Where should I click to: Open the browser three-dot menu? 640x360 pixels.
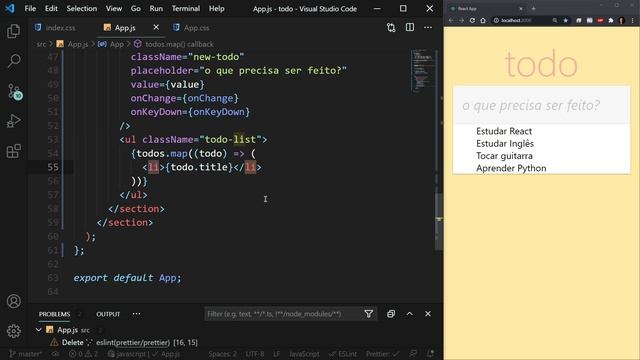click(x=633, y=20)
